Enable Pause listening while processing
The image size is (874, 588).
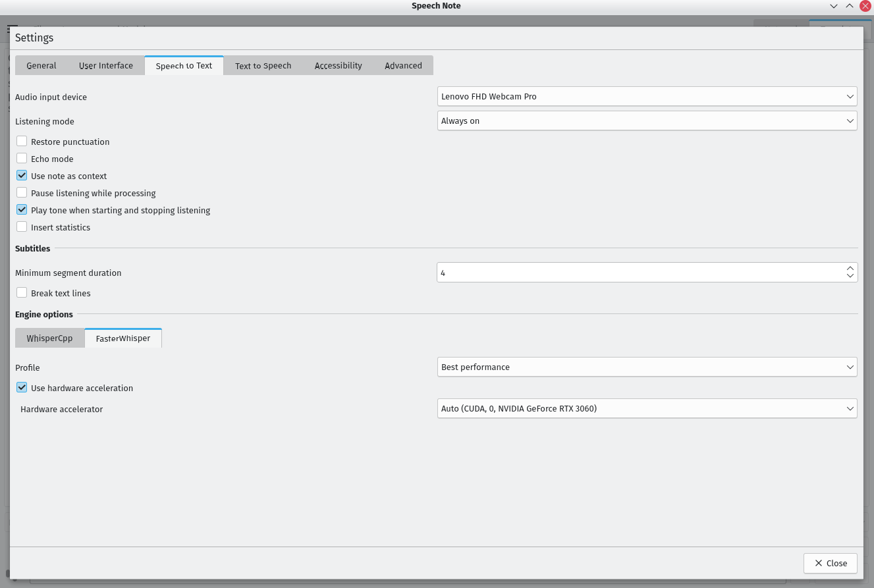(x=22, y=192)
